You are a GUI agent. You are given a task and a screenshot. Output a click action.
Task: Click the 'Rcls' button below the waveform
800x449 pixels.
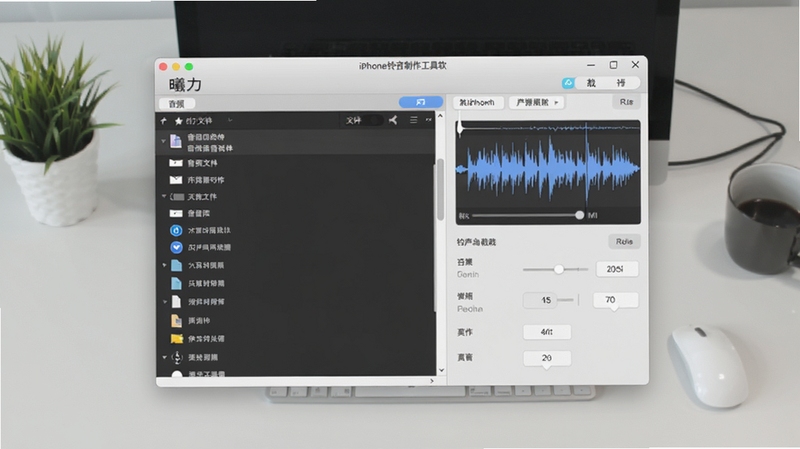point(624,241)
